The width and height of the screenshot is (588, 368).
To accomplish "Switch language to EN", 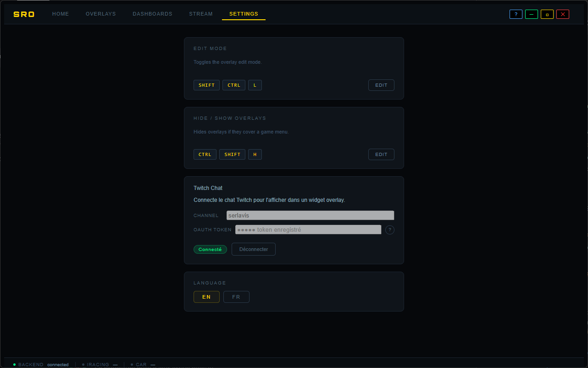I will pyautogui.click(x=206, y=297).
